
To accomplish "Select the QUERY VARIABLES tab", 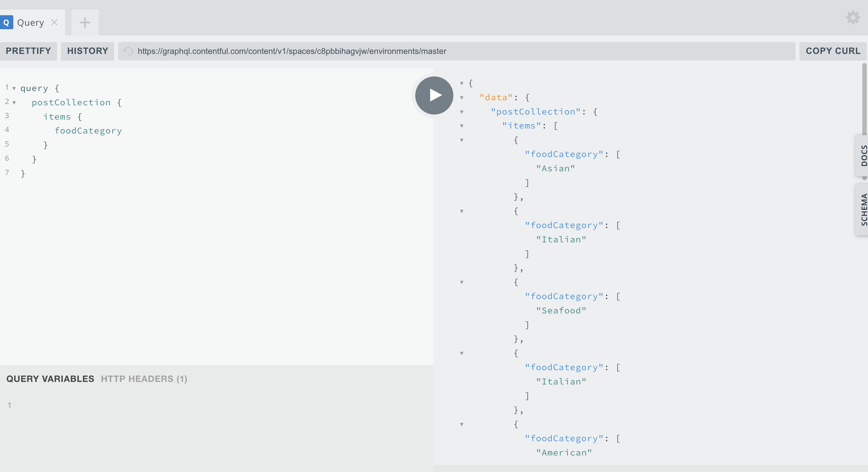I will 50,379.
